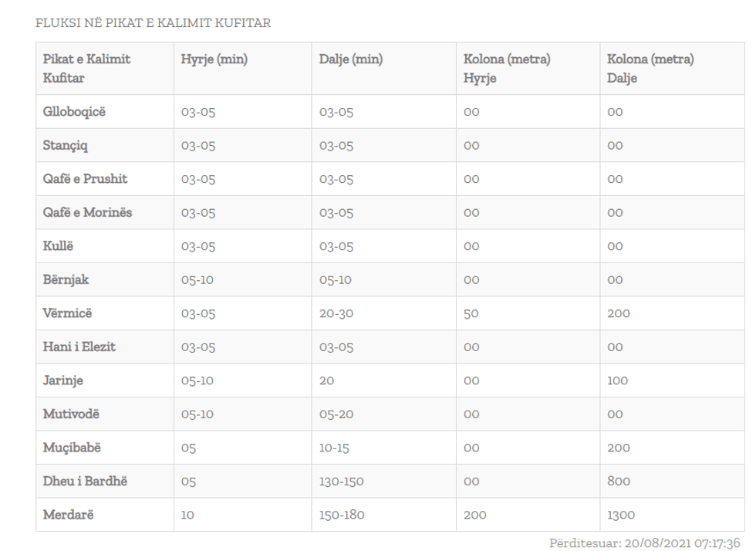Select the Kolona (metra) Hyrje header

pyautogui.click(x=507, y=69)
